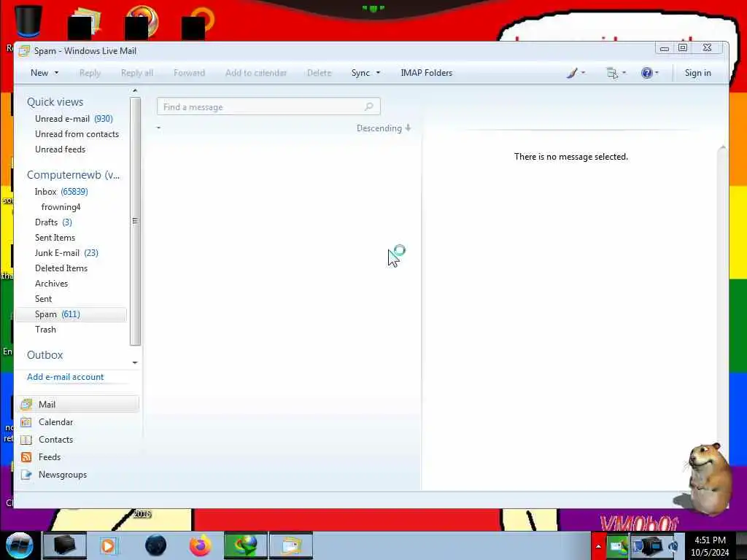Select Unread e-mail quick view
747x560 pixels.
(74, 119)
